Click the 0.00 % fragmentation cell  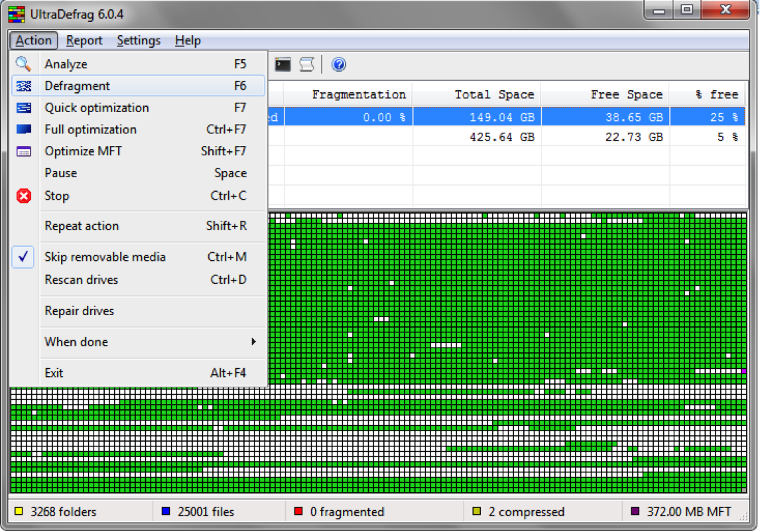click(x=348, y=117)
